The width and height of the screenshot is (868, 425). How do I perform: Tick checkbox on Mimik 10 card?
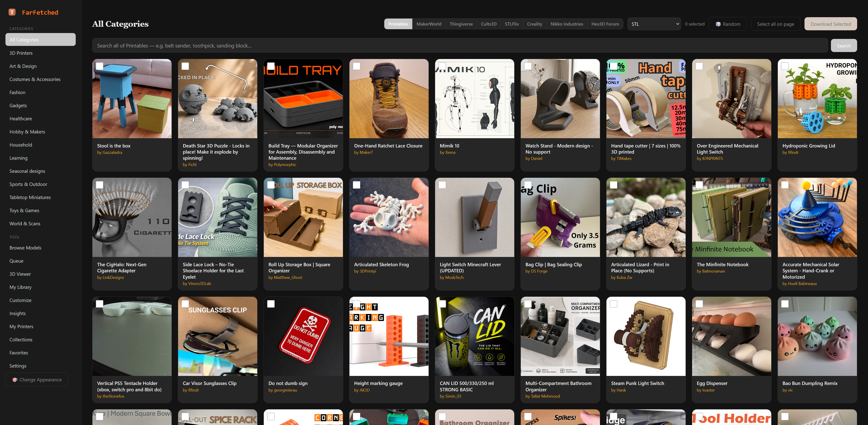(442, 66)
